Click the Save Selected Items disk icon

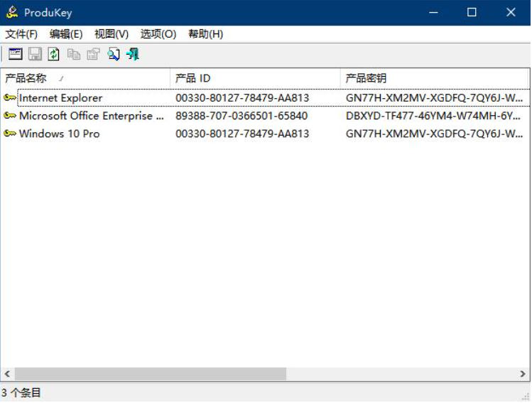point(35,54)
